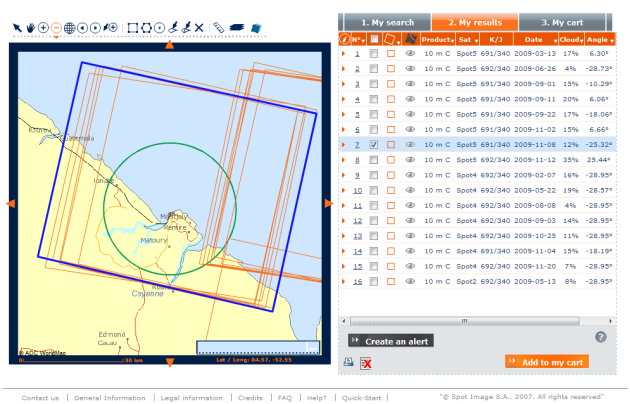Open the Cloud column sort dropdown
This screenshot has width=630, height=404.
click(581, 41)
